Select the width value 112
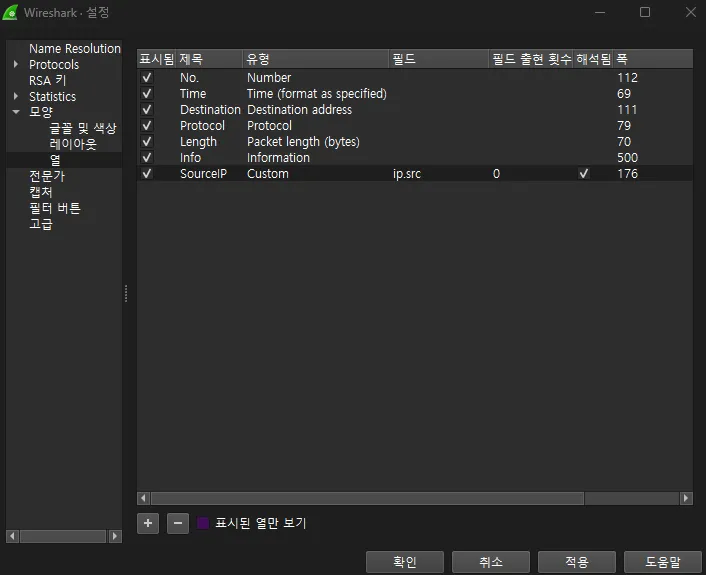Viewport: 706px width, 575px height. click(627, 78)
